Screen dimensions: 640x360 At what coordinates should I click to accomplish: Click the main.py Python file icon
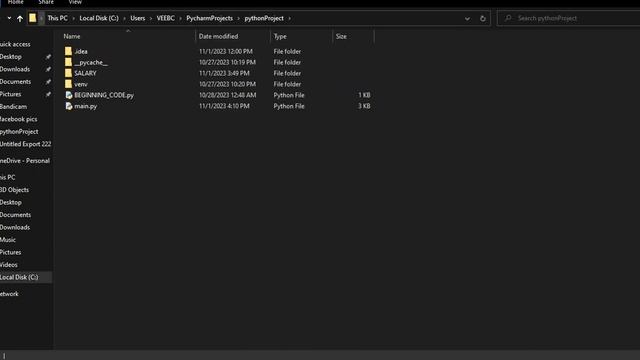pos(69,106)
